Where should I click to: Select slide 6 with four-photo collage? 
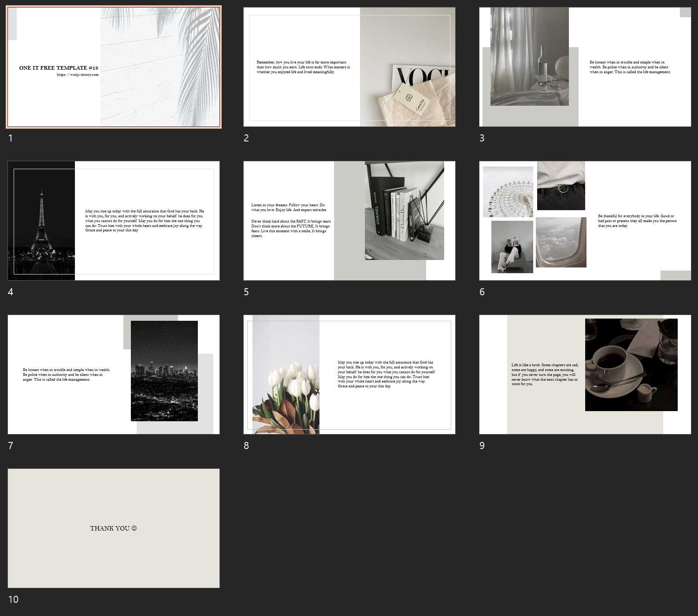(x=585, y=221)
